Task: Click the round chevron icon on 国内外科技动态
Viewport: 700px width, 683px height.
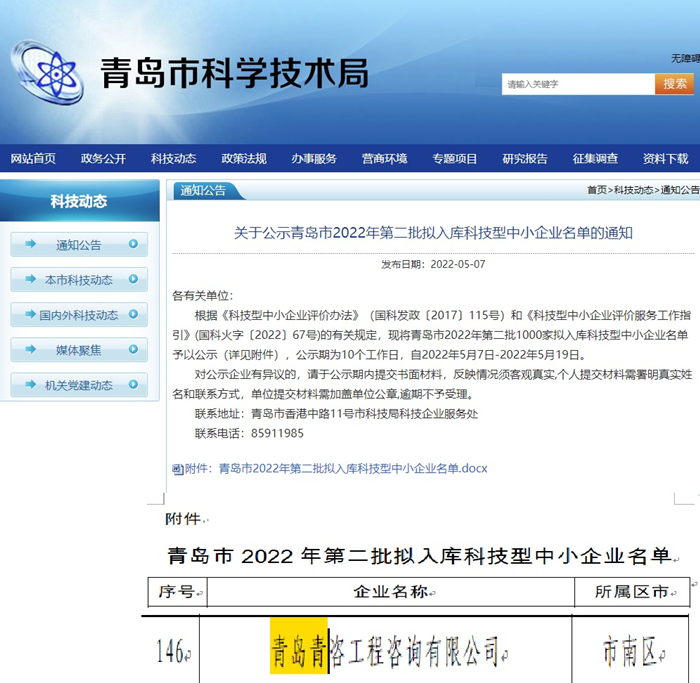Action: coord(135,315)
